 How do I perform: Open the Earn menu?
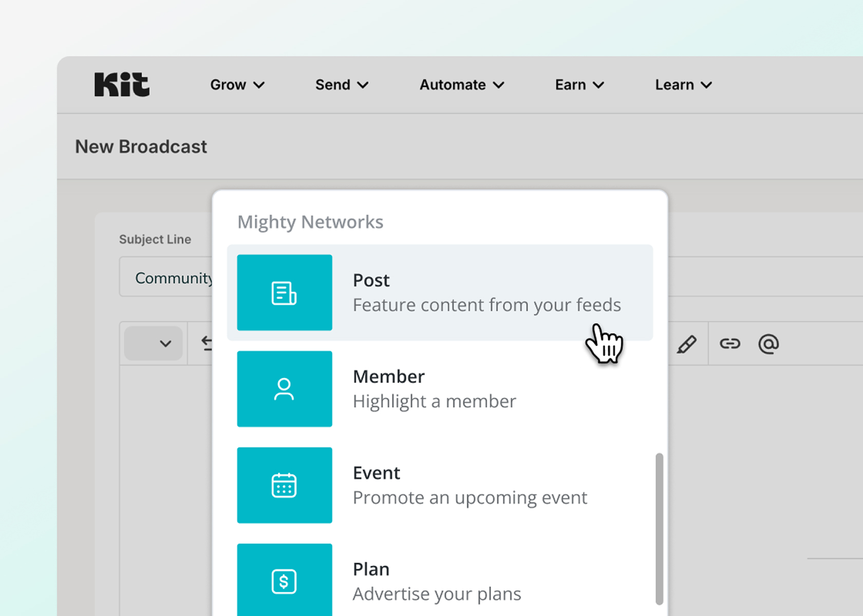pos(579,85)
